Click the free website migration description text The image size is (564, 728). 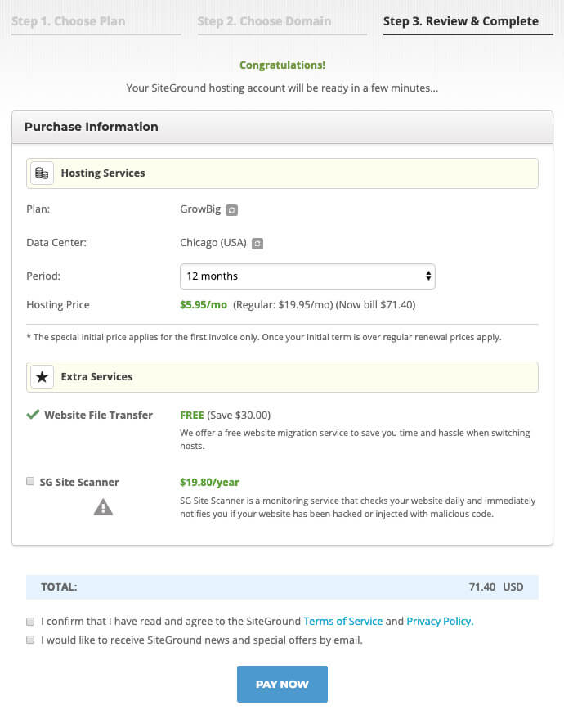(x=355, y=439)
